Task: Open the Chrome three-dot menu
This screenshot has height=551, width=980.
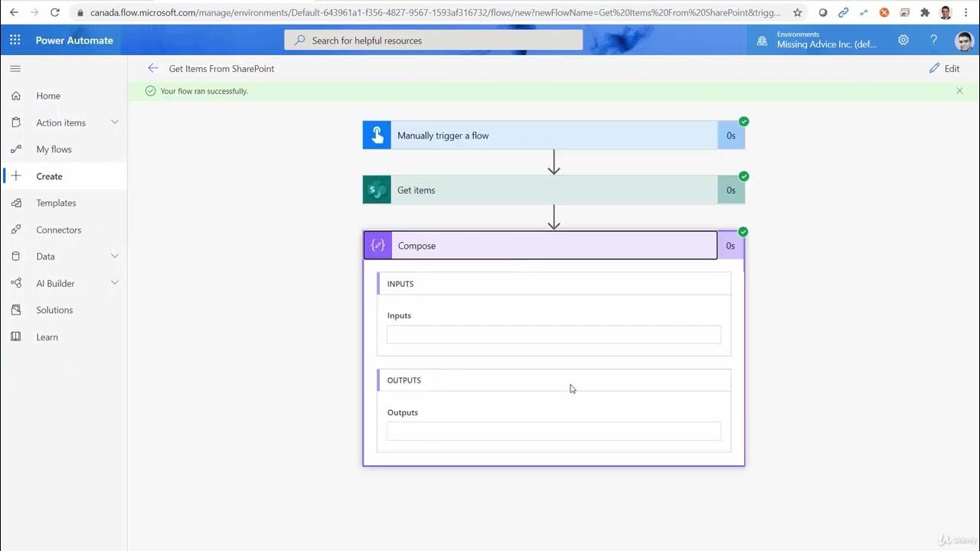Action: pyautogui.click(x=966, y=12)
